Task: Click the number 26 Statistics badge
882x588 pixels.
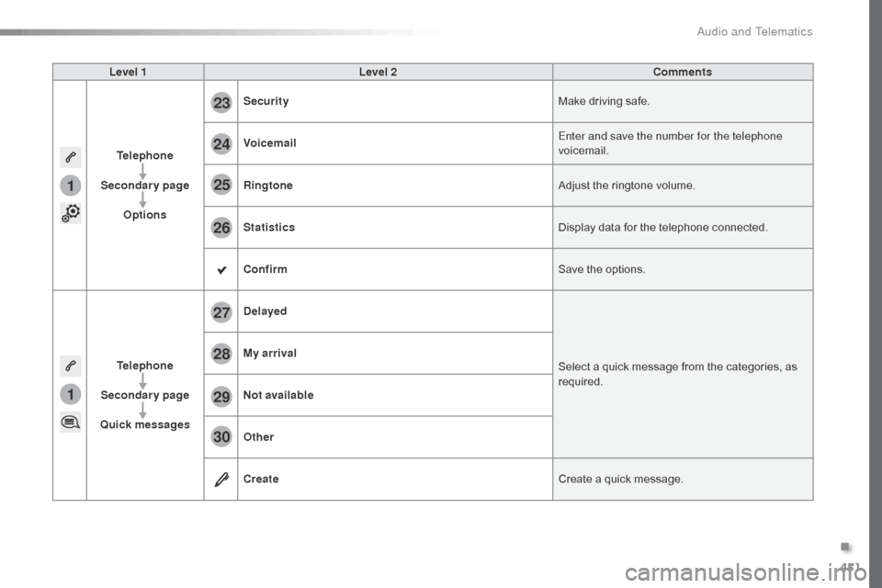Action: pyautogui.click(x=221, y=227)
